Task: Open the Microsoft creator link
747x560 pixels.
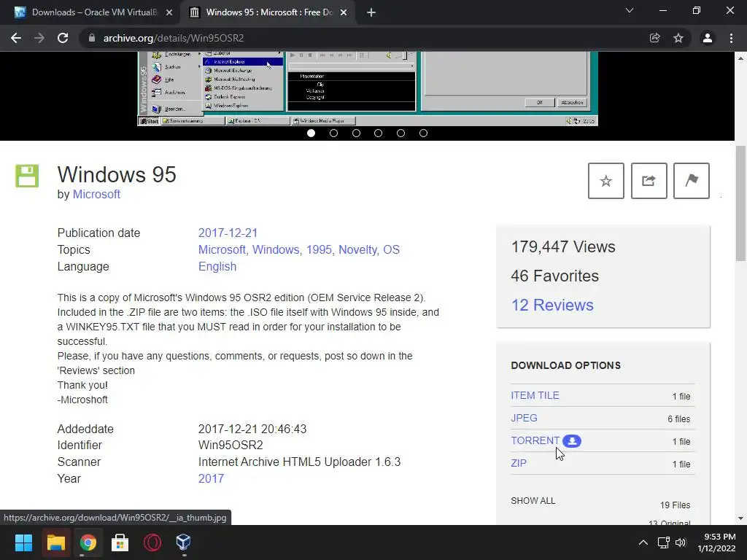Action: (96, 194)
